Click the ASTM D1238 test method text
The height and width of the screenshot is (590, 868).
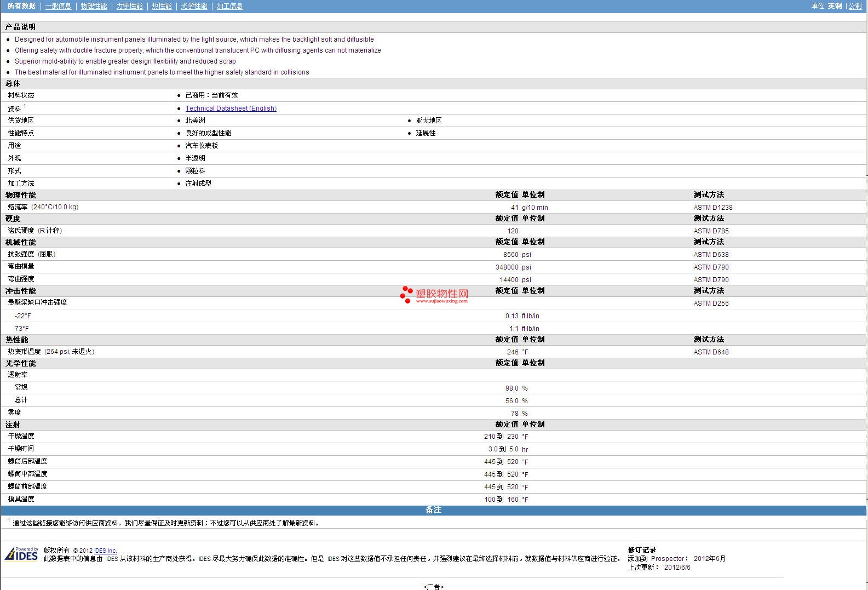click(x=712, y=208)
